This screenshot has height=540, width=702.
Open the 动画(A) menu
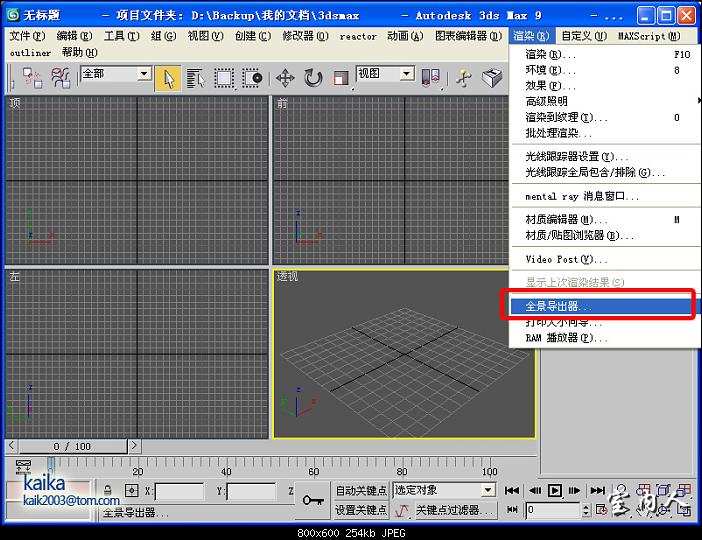(x=405, y=36)
